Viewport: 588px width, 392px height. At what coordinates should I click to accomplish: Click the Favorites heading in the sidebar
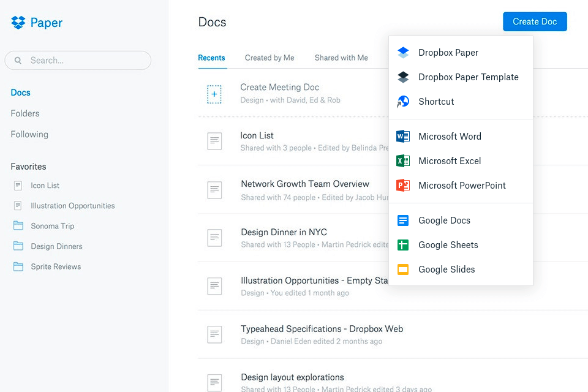coord(29,167)
